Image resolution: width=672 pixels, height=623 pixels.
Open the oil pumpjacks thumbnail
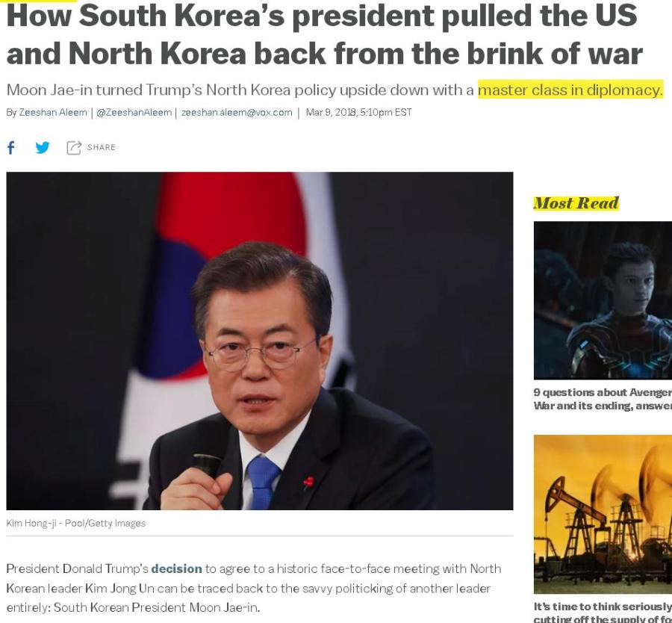tap(603, 514)
